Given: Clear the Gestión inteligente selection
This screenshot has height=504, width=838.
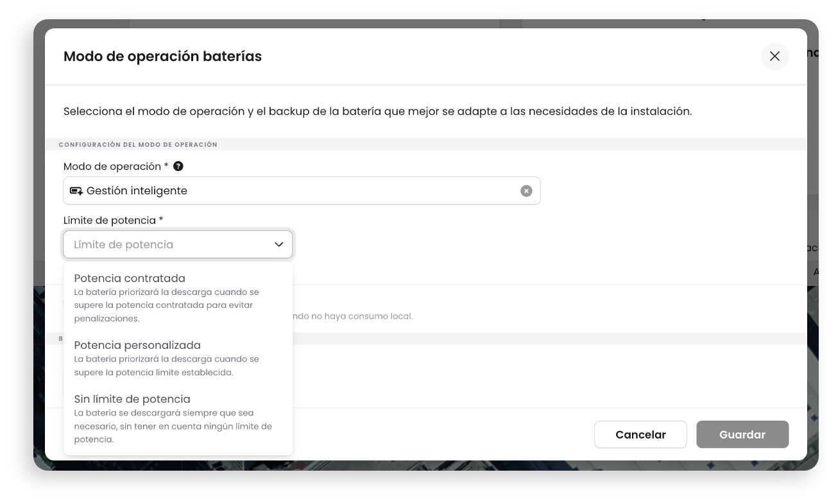Looking at the screenshot, I should click(x=526, y=191).
